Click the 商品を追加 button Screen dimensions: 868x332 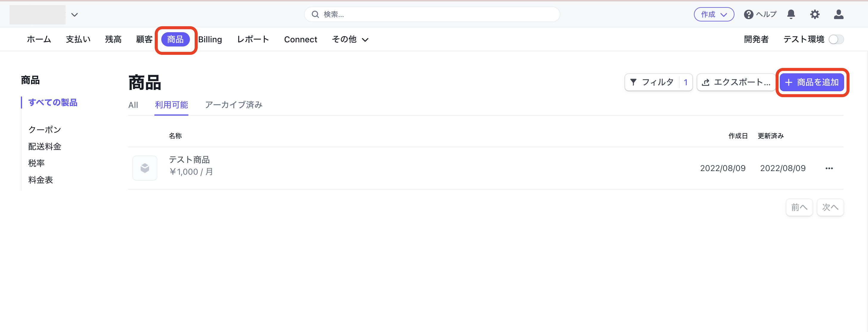[x=811, y=82]
